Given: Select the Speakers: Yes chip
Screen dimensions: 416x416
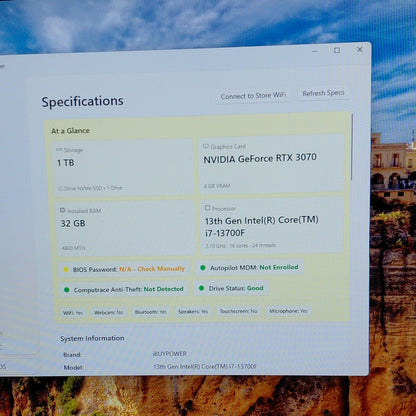Looking at the screenshot, I should coord(193,312).
